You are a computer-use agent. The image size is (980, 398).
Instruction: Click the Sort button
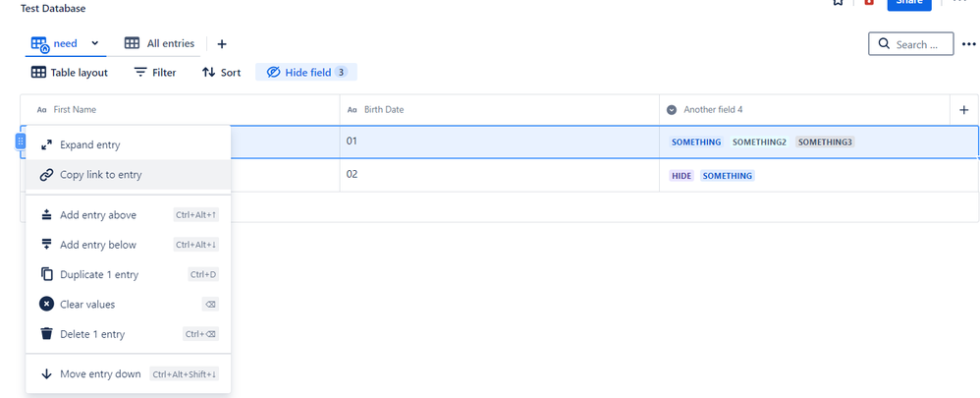221,73
